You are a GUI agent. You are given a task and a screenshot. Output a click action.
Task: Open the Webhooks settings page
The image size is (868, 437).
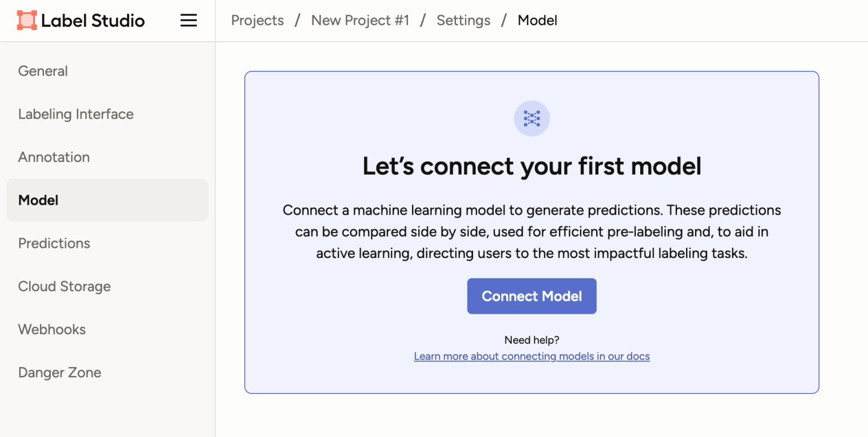pos(52,329)
